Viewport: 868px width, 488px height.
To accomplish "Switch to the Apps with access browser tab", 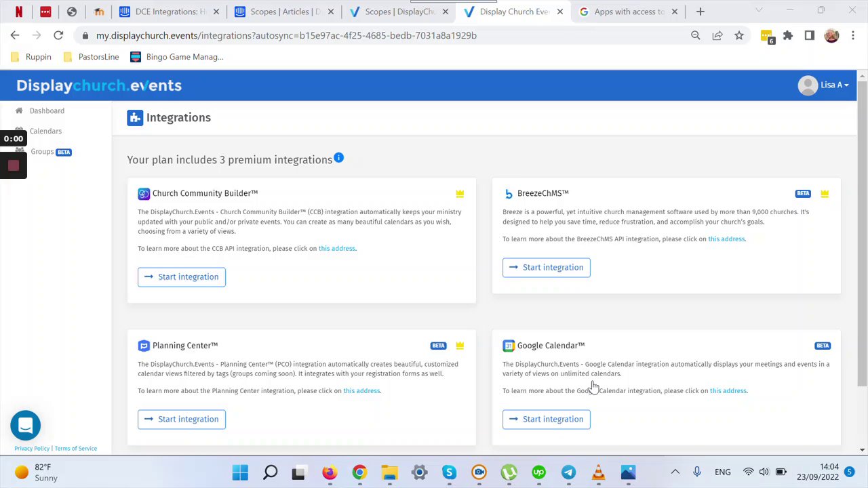I will point(629,12).
